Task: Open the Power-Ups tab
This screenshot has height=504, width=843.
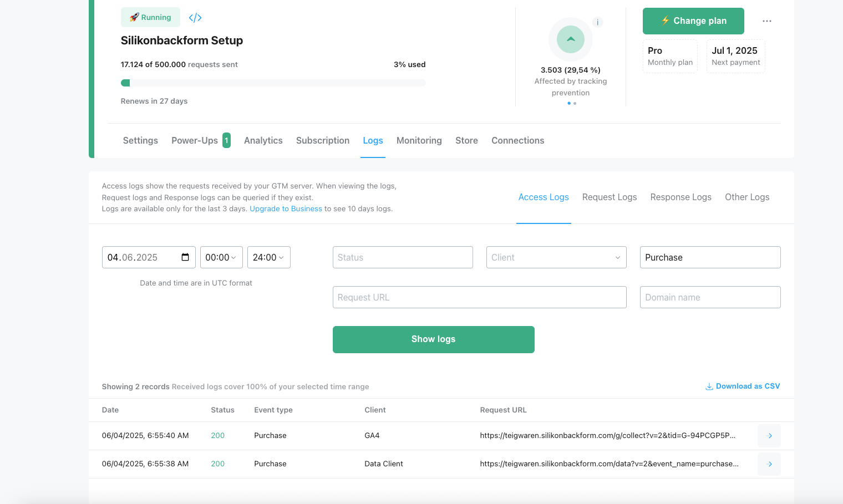Action: tap(195, 141)
